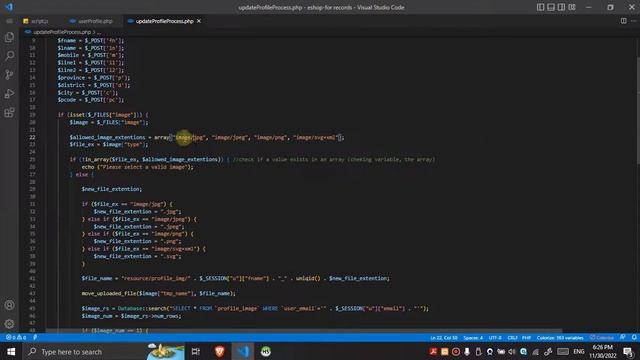
Task: Click the $allowed_image_extentions variable on line 22
Action: [x=107, y=137]
